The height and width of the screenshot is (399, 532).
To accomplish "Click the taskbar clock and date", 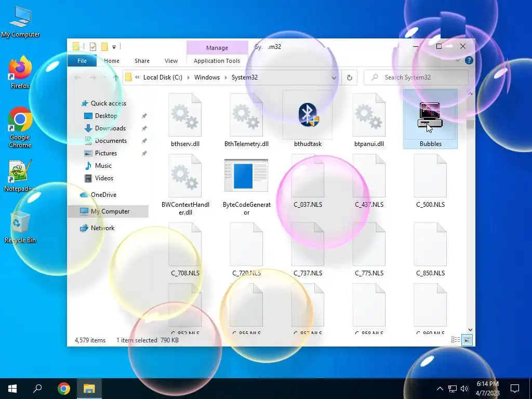I will [487, 389].
